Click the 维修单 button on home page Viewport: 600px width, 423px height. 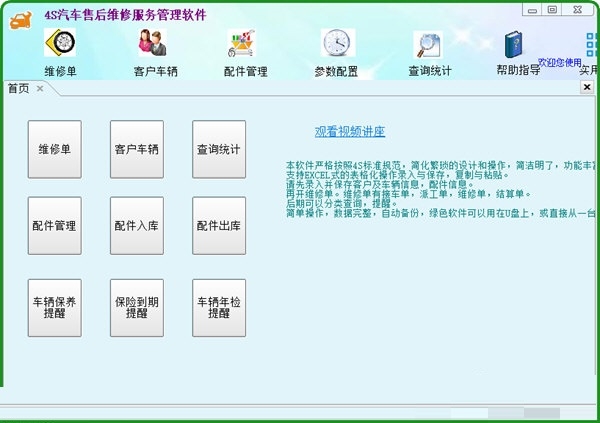pos(55,149)
